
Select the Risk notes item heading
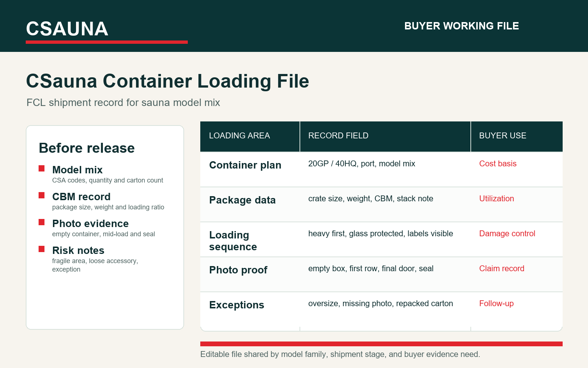pos(78,250)
